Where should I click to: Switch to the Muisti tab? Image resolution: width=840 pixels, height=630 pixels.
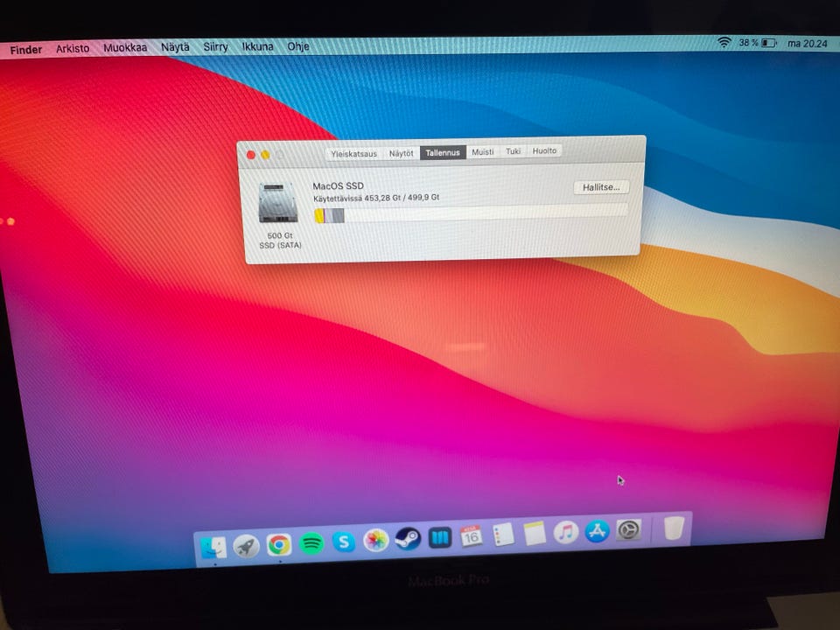point(483,152)
